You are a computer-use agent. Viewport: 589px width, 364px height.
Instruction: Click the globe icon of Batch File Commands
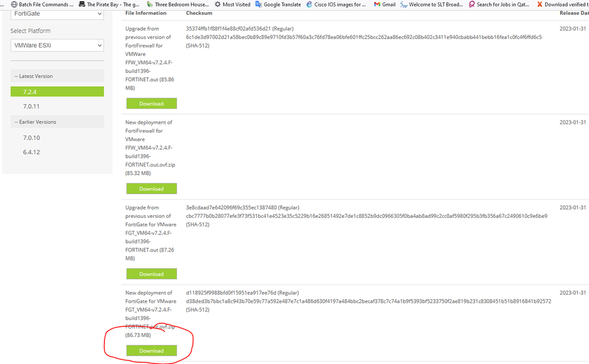click(x=14, y=5)
